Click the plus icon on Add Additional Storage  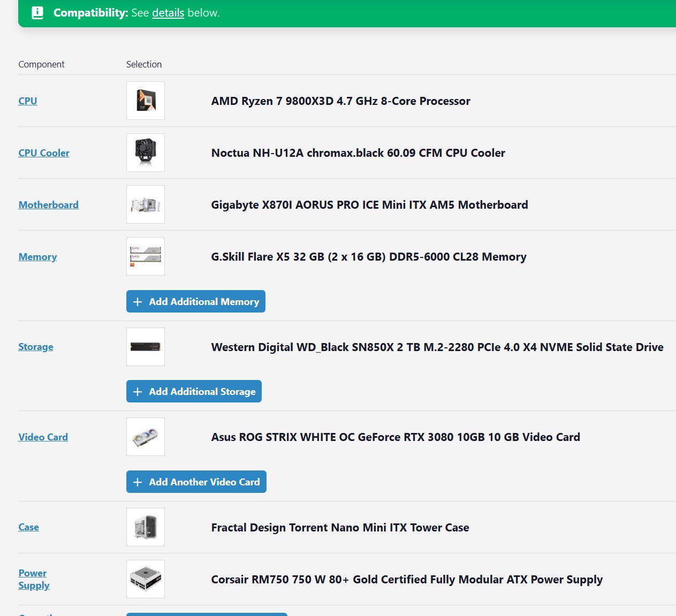click(x=138, y=392)
